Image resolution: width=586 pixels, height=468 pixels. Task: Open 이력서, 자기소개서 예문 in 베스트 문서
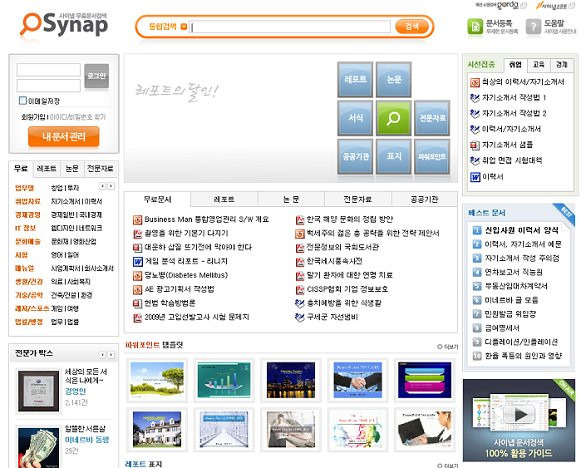(523, 244)
